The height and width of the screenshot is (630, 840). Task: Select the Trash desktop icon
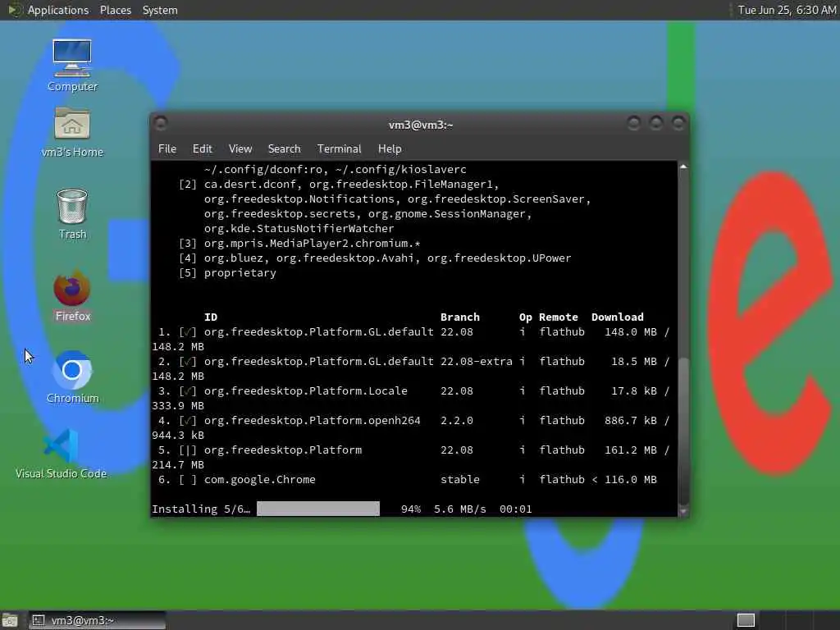[72, 214]
